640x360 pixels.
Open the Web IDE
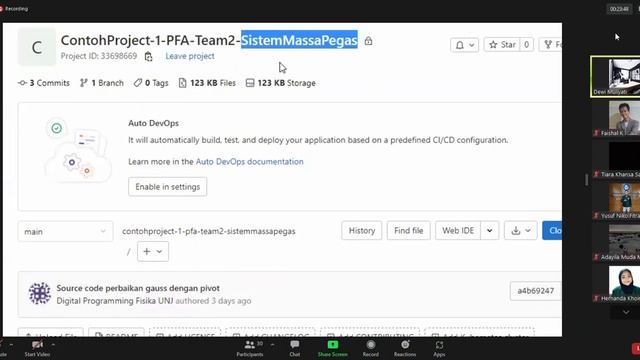pos(458,231)
